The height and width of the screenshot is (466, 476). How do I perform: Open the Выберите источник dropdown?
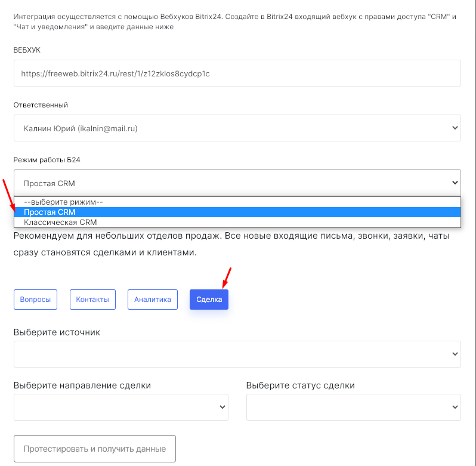237,354
